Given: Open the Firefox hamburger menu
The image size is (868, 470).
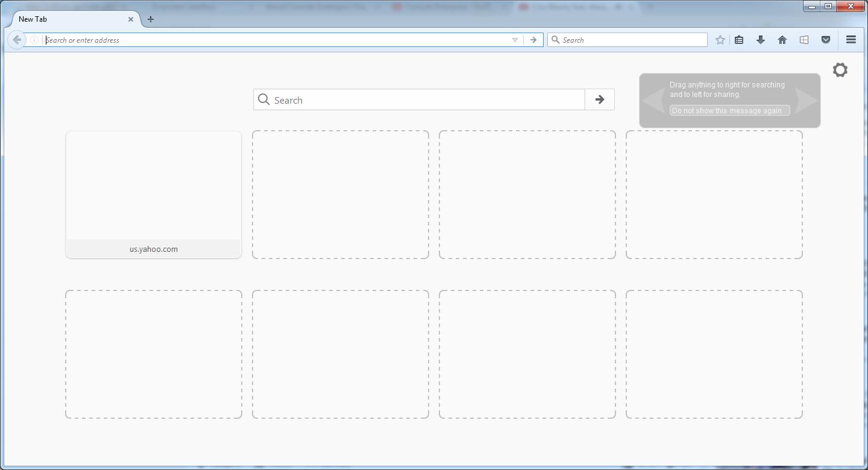Looking at the screenshot, I should point(851,40).
